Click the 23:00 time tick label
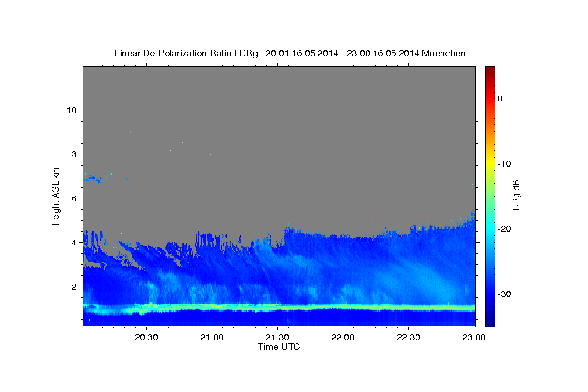Screen dimensions: 588x392 coord(474,337)
